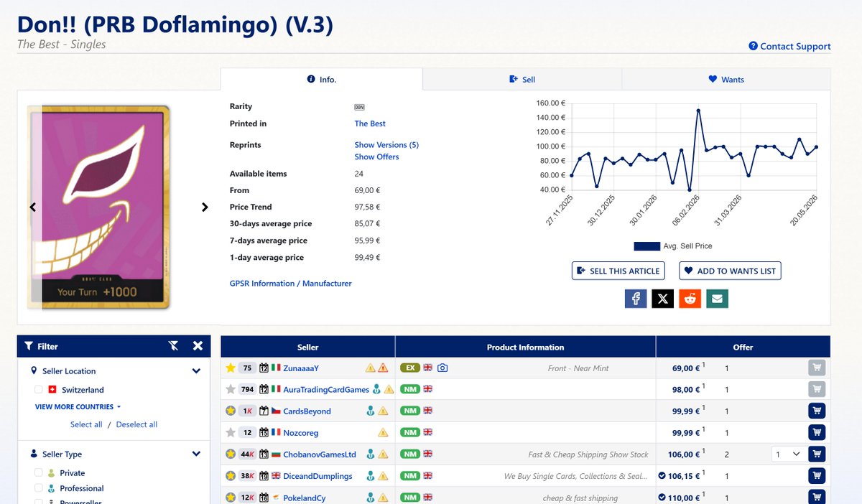Screen dimensions: 862x504
Task: Click the 69,00 € price of ZunaaaaY
Action: tap(686, 368)
